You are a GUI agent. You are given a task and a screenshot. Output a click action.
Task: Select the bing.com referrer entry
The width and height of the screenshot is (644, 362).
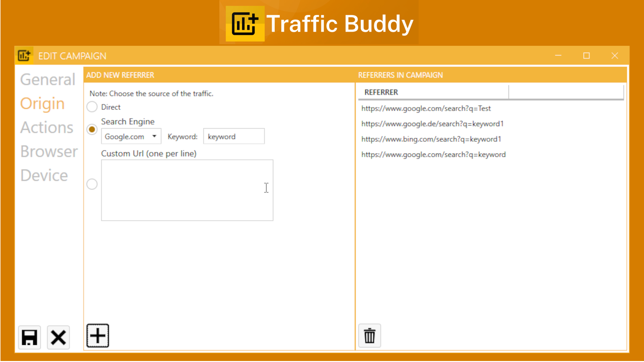(x=432, y=139)
